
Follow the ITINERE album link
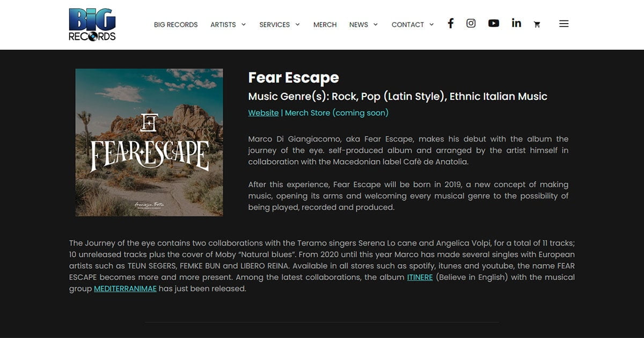[419, 277]
